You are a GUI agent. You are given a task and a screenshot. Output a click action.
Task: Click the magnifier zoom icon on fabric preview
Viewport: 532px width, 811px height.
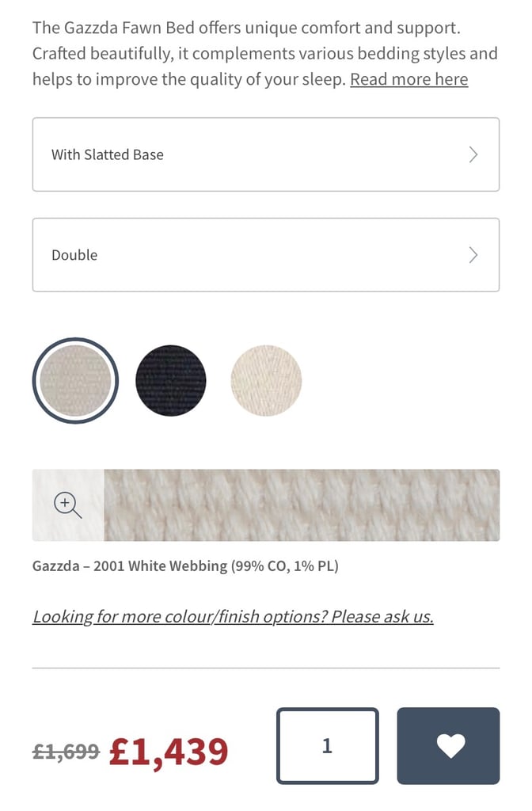(x=68, y=505)
